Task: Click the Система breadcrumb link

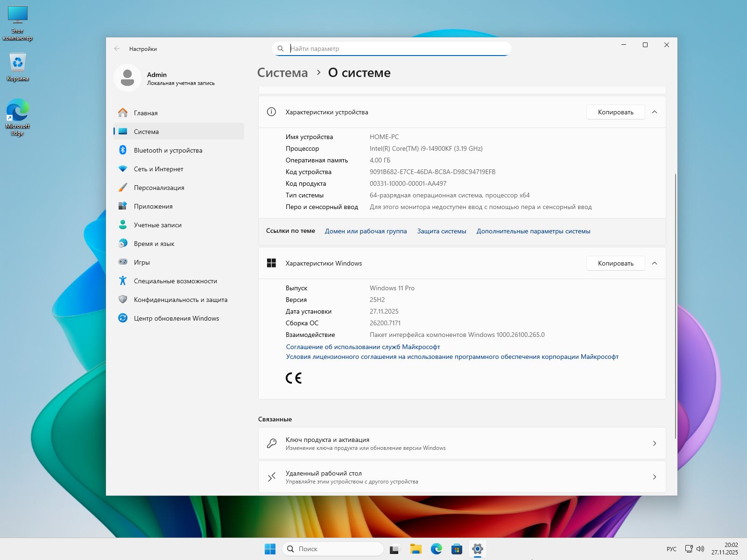Action: [x=282, y=73]
